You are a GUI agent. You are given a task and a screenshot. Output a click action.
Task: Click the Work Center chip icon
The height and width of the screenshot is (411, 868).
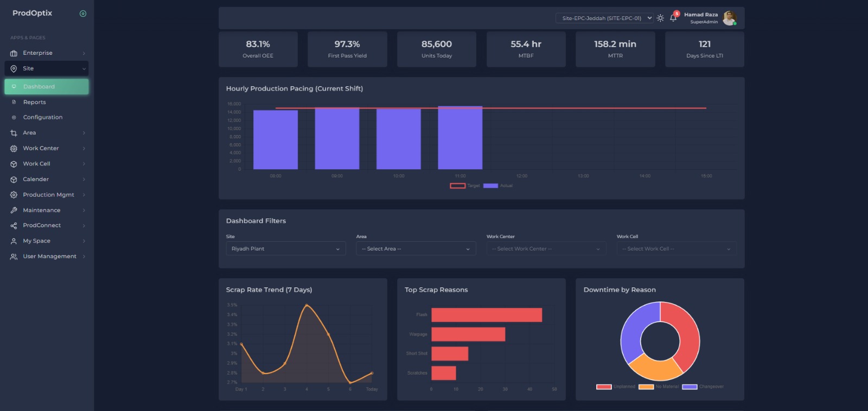tap(14, 149)
